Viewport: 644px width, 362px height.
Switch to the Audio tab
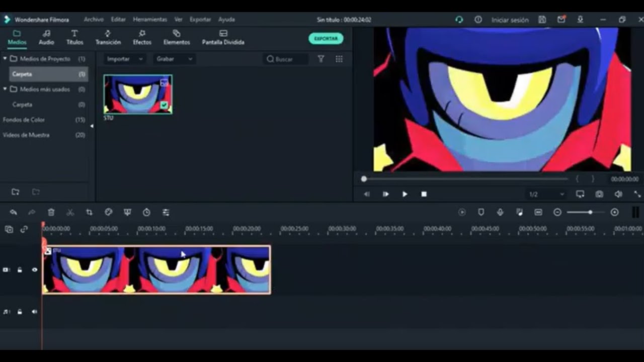tap(46, 38)
